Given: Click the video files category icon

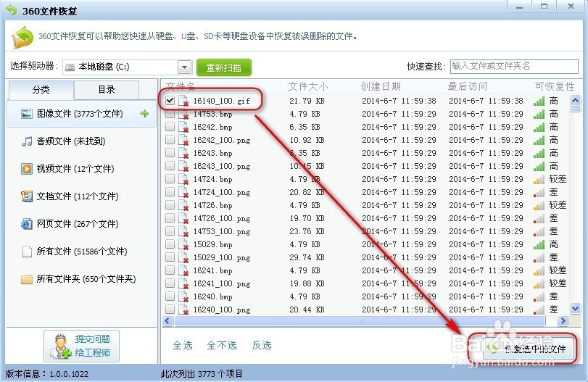Looking at the screenshot, I should [27, 169].
